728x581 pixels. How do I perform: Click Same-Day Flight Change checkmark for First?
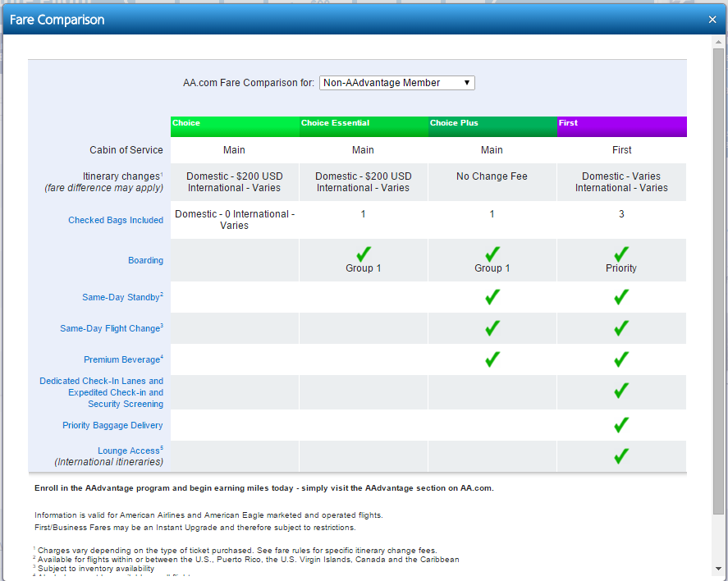[621, 328]
